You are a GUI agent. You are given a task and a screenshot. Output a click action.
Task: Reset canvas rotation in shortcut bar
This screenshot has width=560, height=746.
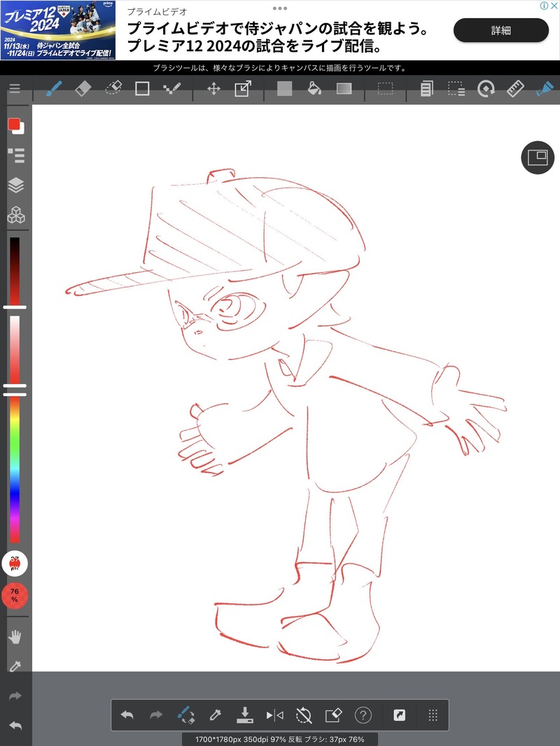point(304,715)
